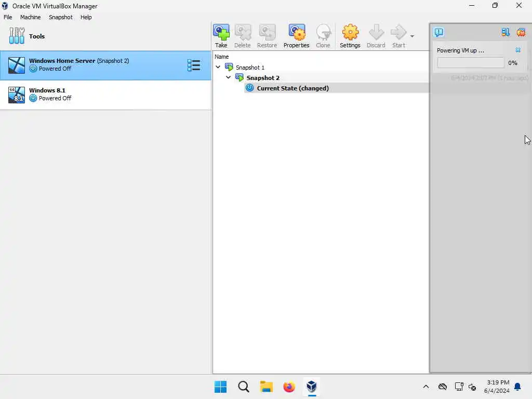
Task: Click the network tray icon
Action: [459, 387]
